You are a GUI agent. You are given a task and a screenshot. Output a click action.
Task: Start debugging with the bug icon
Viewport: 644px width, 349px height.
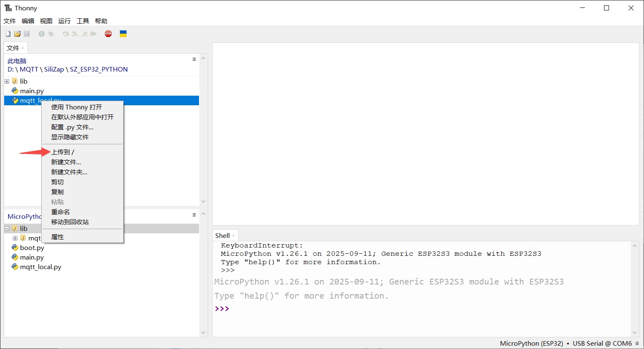(x=51, y=34)
